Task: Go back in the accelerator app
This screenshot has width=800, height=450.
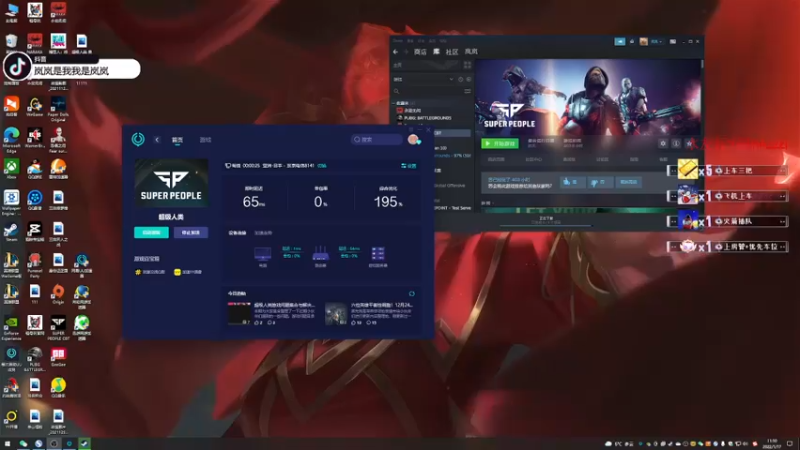Action: point(157,140)
